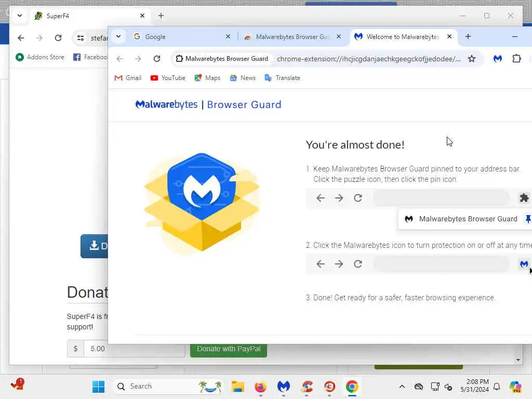Open a new tab in SuperF4 window
The width and height of the screenshot is (532, 399).
[x=161, y=16]
